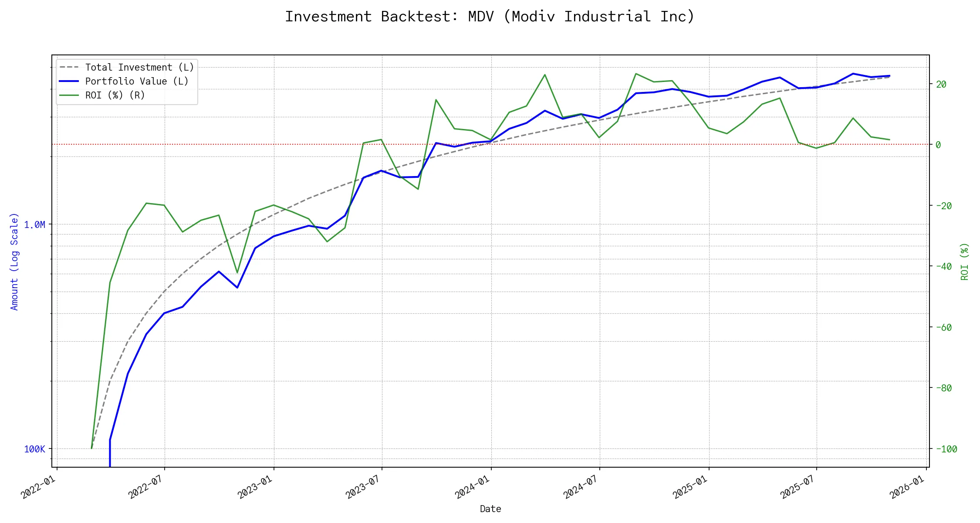The image size is (980, 523).
Task: Click the 0 tick on ROI axis
Action: pyautogui.click(x=938, y=145)
